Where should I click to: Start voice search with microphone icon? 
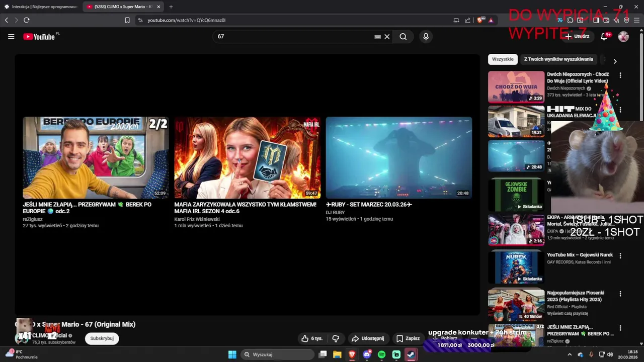coord(426,37)
